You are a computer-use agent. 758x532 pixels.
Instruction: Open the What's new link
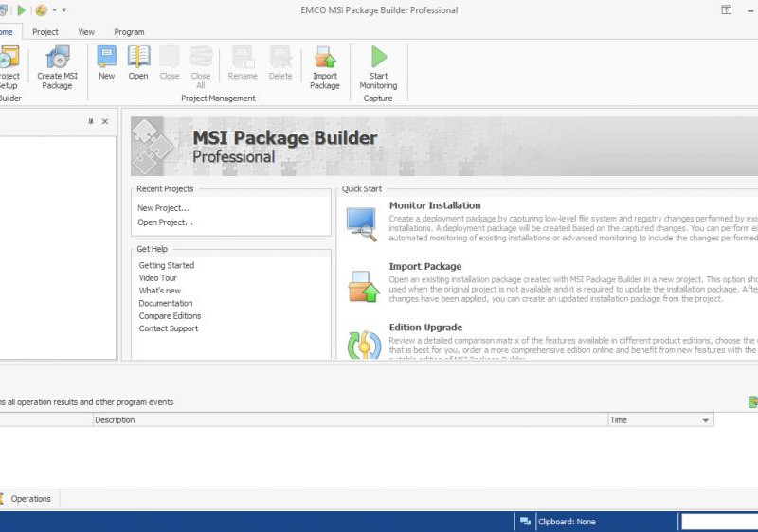point(160,290)
